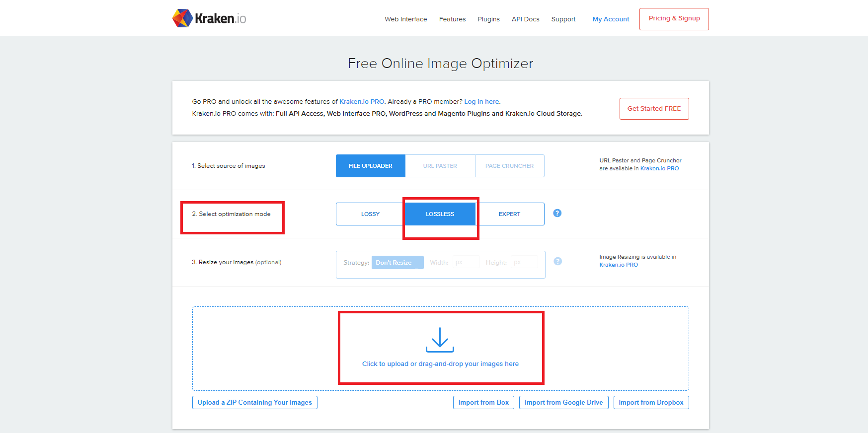Click Import from Google Drive
The height and width of the screenshot is (433, 868).
[x=563, y=402]
